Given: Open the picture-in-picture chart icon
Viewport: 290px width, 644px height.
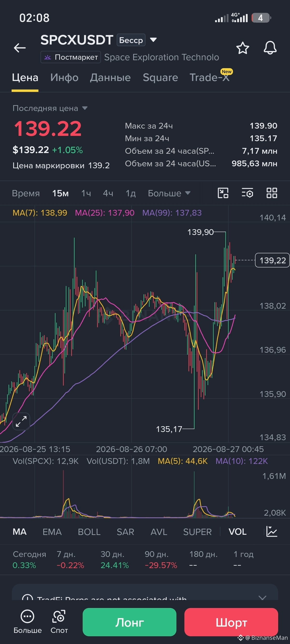Looking at the screenshot, I should (223, 193).
